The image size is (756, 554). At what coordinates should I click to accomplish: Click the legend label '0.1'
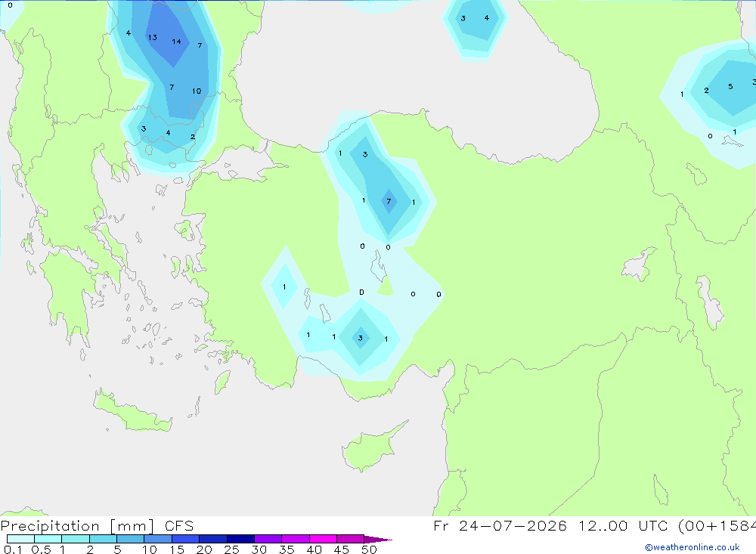[13, 549]
